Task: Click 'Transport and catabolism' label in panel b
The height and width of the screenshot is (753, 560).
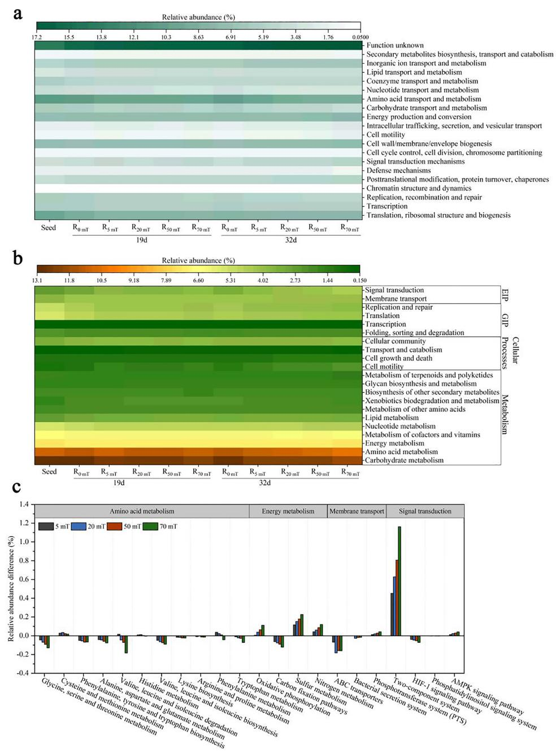Action: tap(403, 350)
